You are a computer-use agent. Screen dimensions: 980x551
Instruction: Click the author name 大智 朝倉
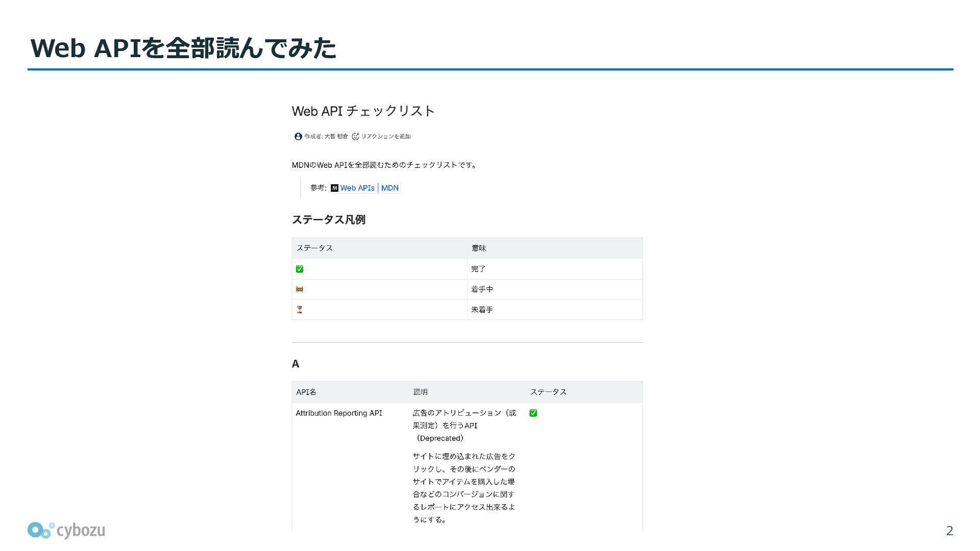tap(336, 136)
